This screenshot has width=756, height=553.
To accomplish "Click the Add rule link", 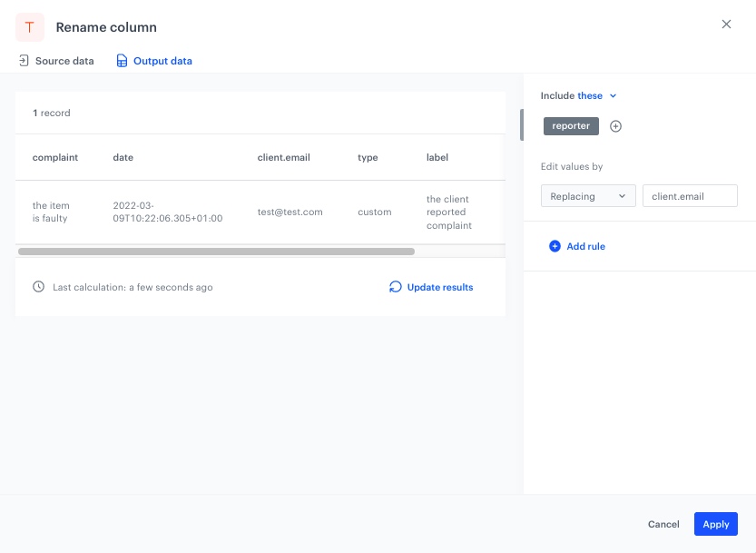I will (585, 246).
